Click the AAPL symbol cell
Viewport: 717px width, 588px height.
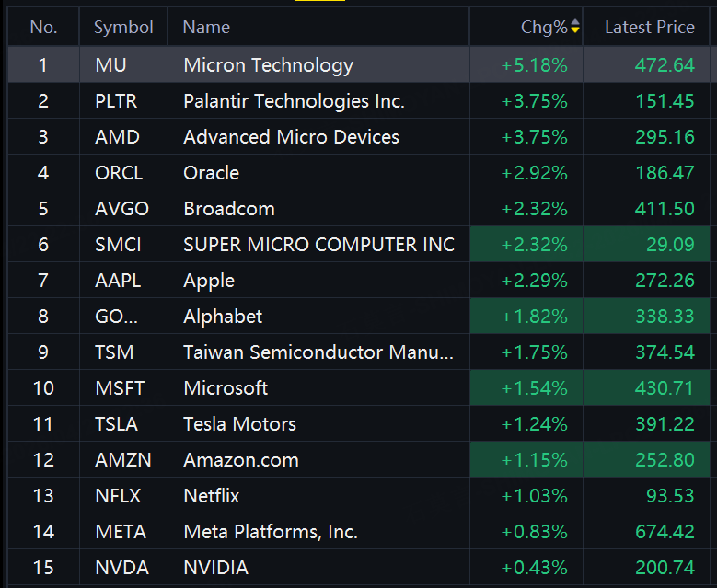(x=118, y=281)
